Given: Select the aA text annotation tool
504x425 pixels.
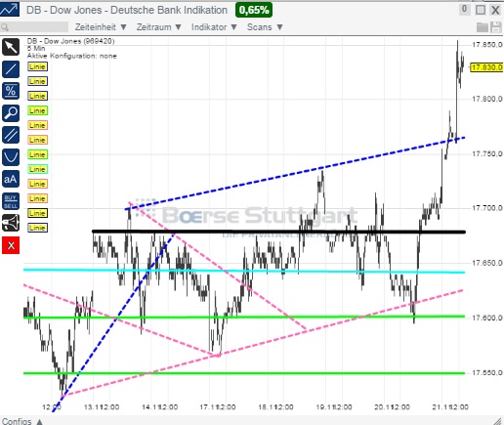Looking at the screenshot, I should (x=11, y=179).
